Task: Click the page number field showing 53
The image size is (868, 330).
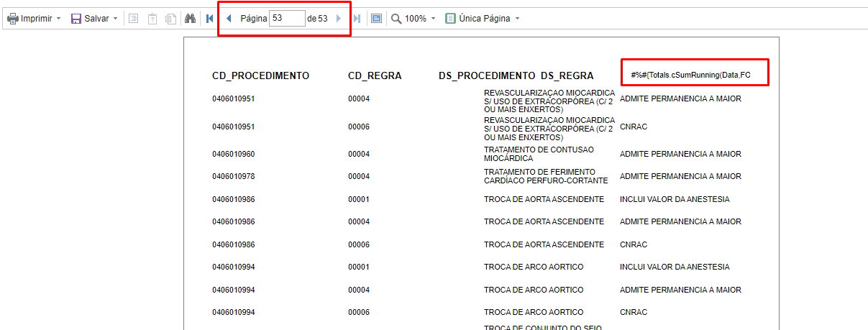Action: coord(287,19)
